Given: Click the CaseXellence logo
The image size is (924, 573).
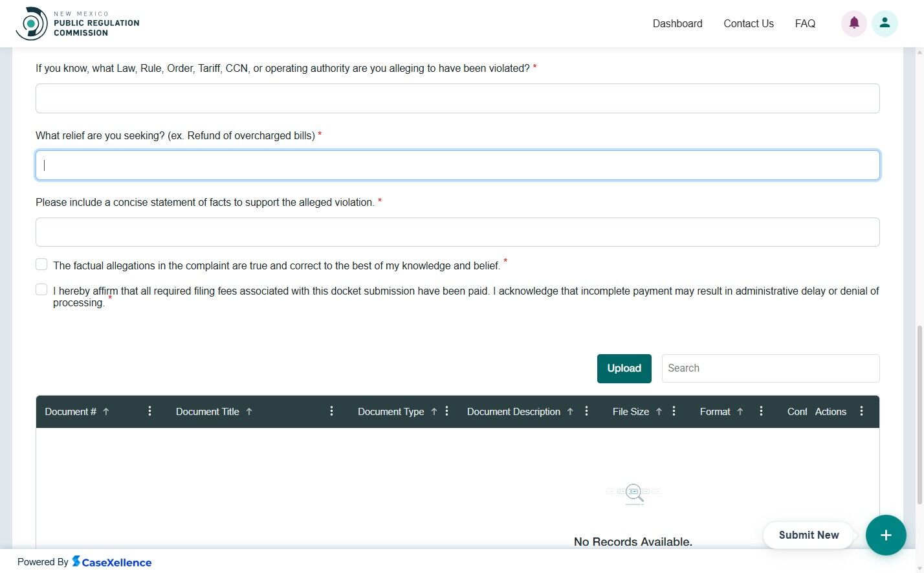Looking at the screenshot, I should click(111, 561).
